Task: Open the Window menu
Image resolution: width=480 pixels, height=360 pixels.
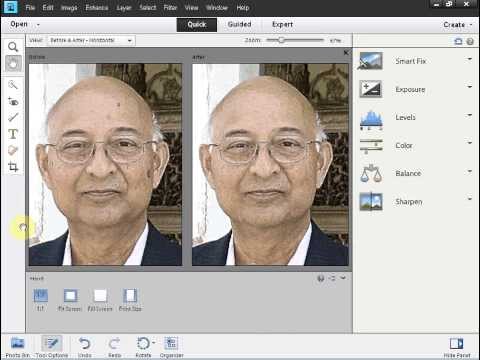Action: point(217,7)
